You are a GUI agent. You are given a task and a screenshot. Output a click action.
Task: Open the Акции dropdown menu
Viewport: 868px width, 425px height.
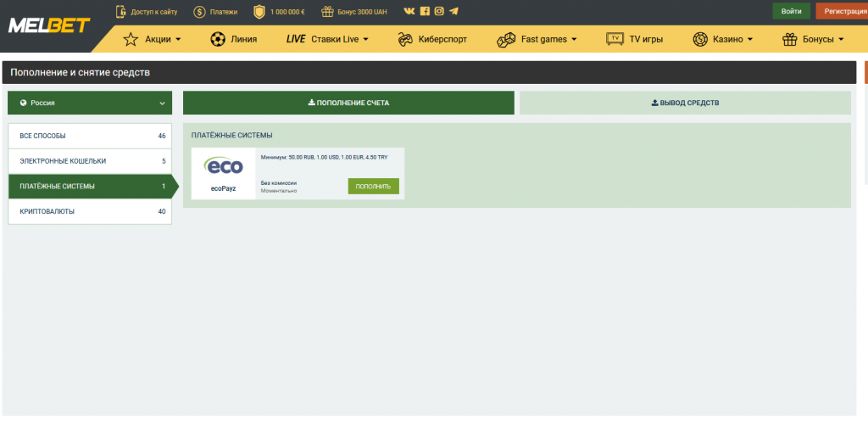coord(152,39)
